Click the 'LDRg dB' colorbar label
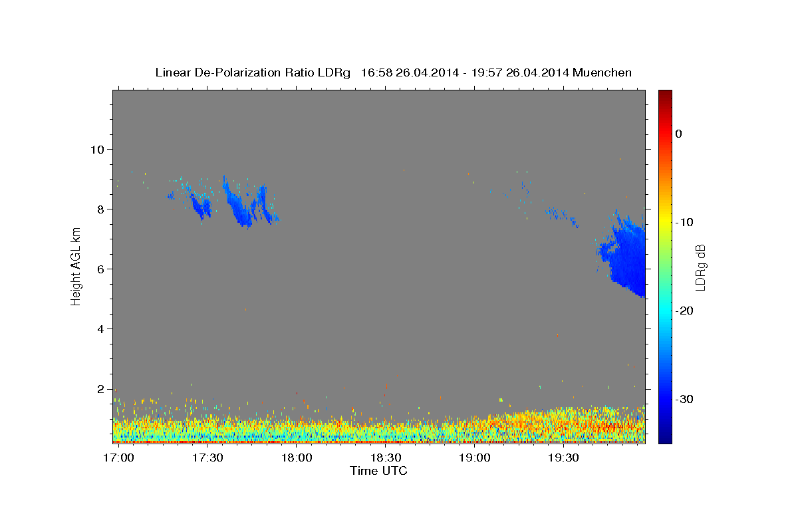Viewport: 798px width, 532px height. point(700,267)
